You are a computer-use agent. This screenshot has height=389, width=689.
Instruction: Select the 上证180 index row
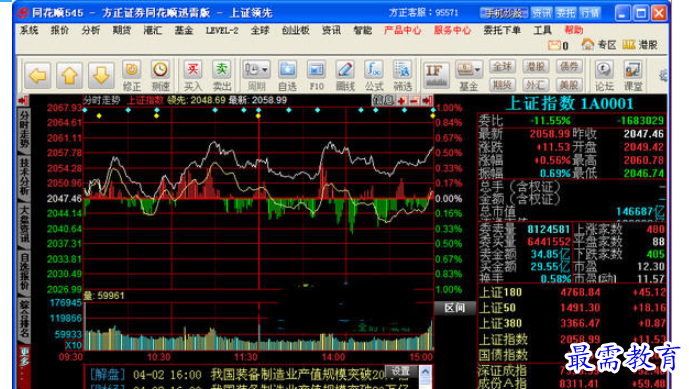[x=572, y=292]
